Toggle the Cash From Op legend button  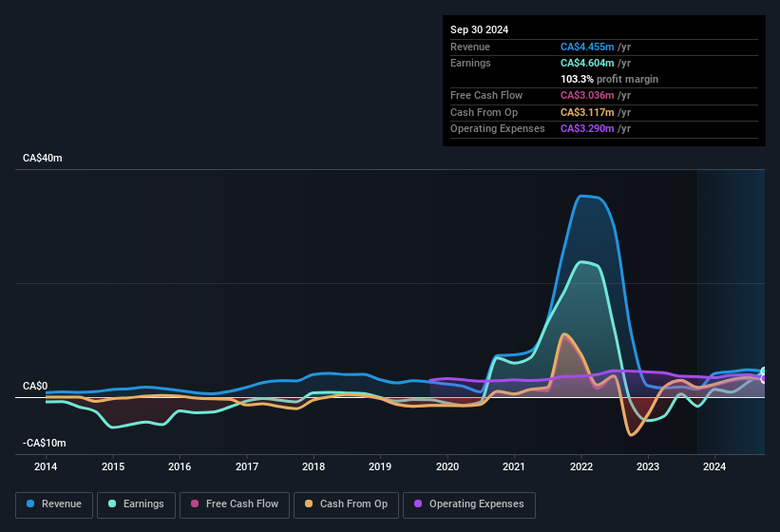coord(346,504)
